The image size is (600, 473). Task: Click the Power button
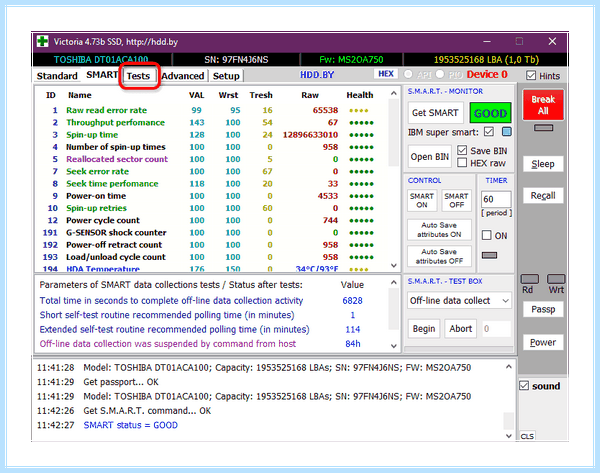[543, 343]
